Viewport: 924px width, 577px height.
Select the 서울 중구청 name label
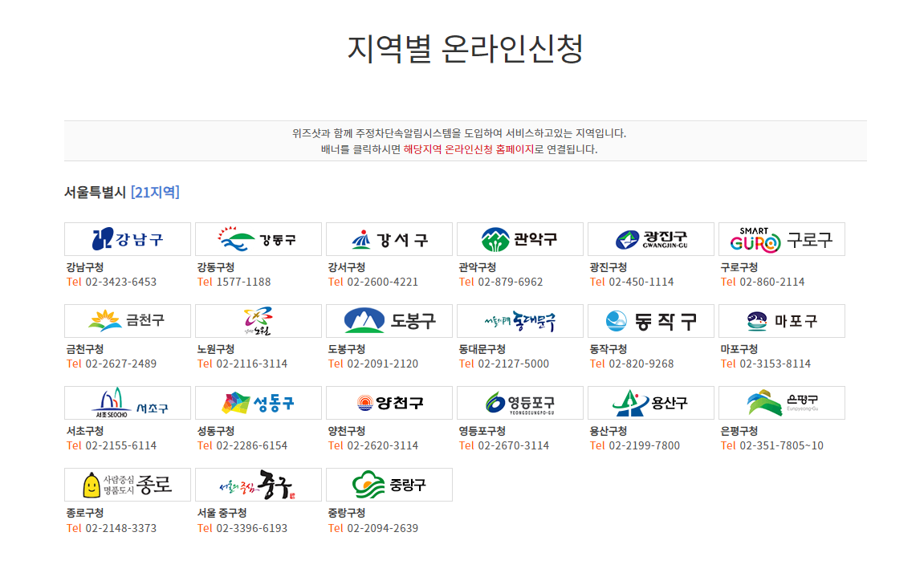[222, 514]
